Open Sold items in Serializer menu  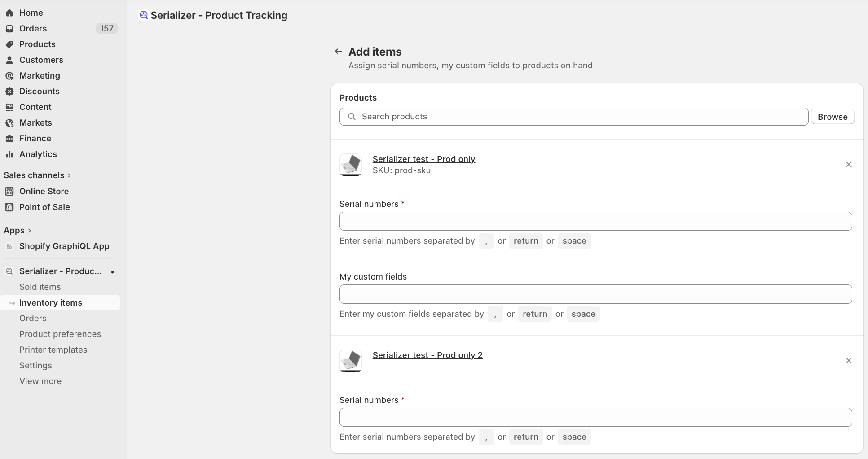pos(40,287)
